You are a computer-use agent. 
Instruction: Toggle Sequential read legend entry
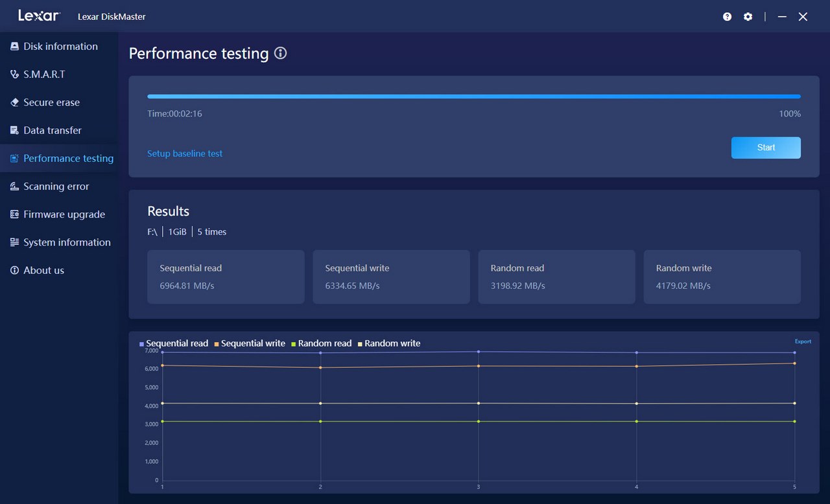click(x=174, y=343)
